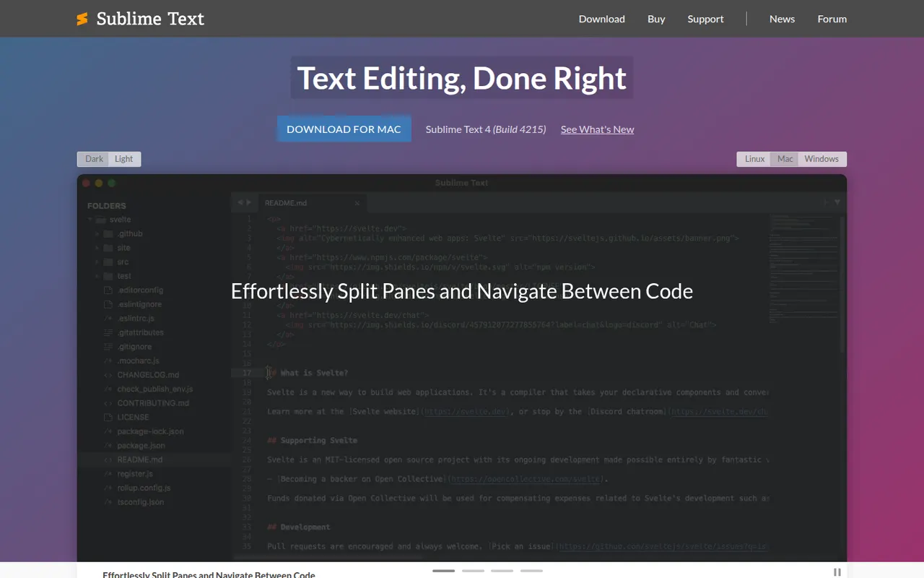Open the tab list dropdown triangle in the demo window
The width and height of the screenshot is (924, 578).
pyautogui.click(x=837, y=202)
